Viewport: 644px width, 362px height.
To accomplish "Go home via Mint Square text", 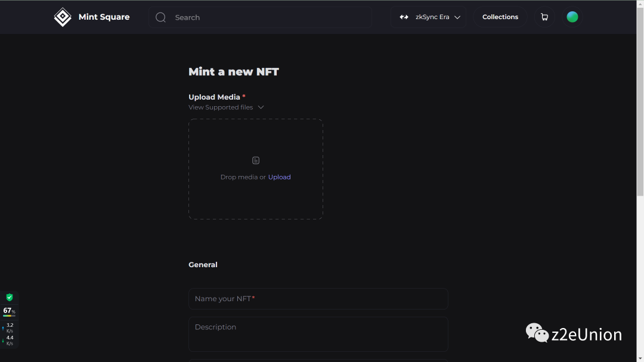I will [x=104, y=17].
